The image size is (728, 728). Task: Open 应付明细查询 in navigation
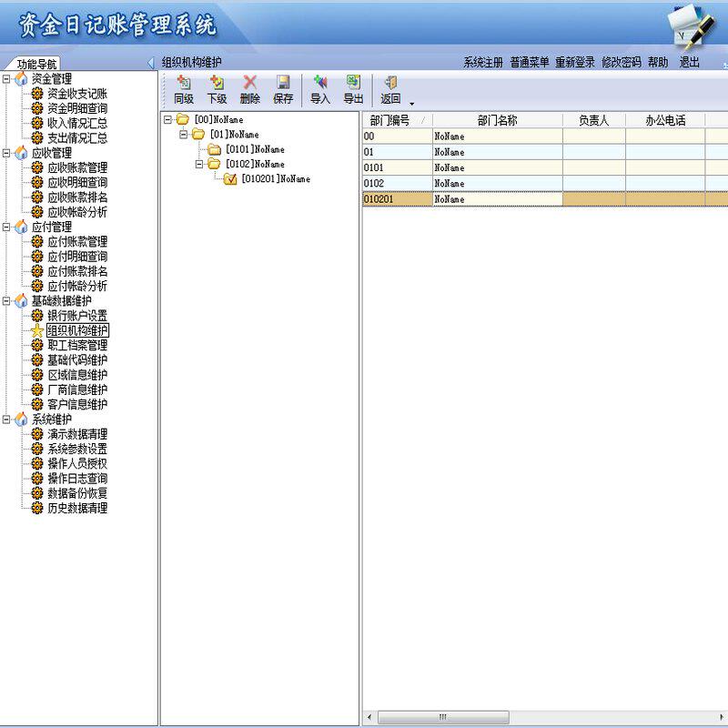(77, 257)
